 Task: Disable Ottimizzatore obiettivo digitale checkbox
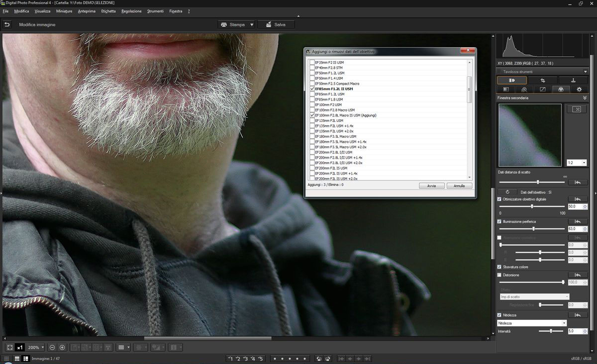click(499, 199)
